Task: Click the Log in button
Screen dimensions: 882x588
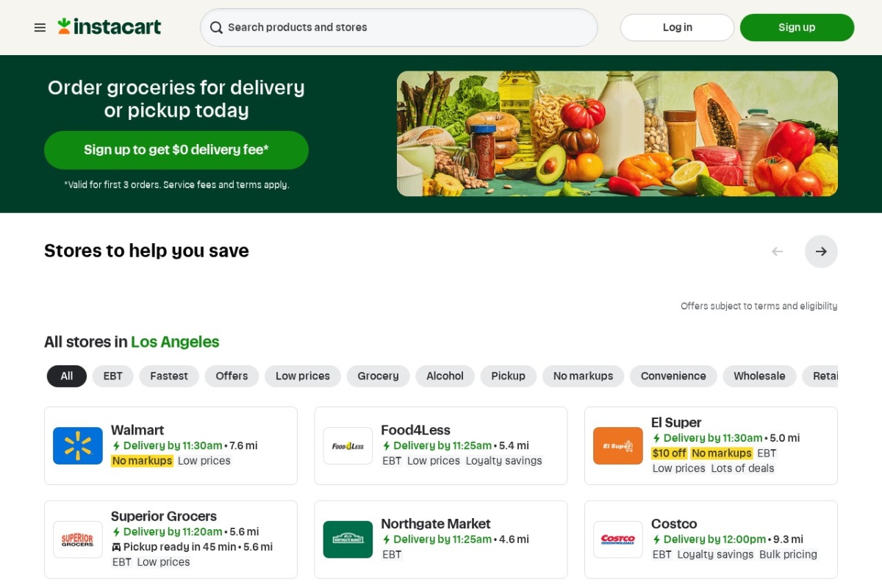Action: click(x=677, y=27)
